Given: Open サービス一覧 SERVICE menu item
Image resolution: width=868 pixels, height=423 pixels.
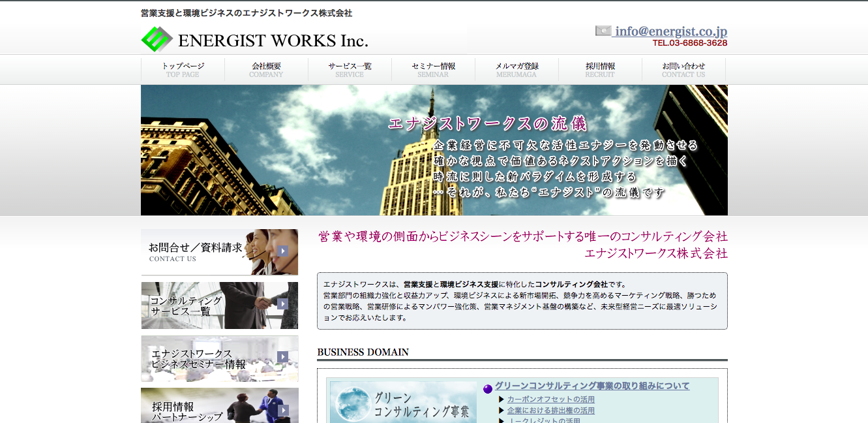Looking at the screenshot, I should tap(350, 70).
